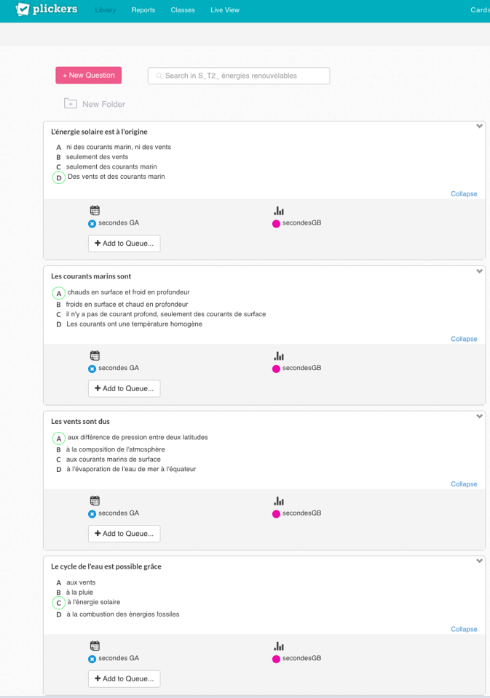This screenshot has width=490, height=698.
Task: Collapse the Les vents sont dus question
Action: coord(464,484)
